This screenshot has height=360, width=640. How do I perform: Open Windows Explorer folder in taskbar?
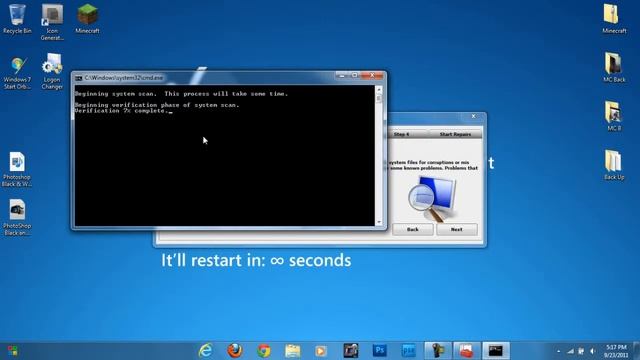293,351
